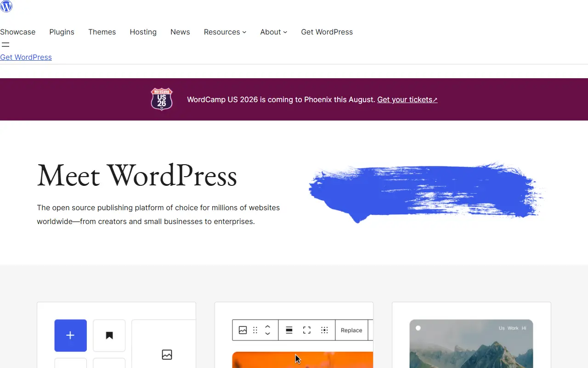Click the 'WordCamp US 2026 is coming' banner text
This screenshot has width=588, height=368.
tap(281, 99)
